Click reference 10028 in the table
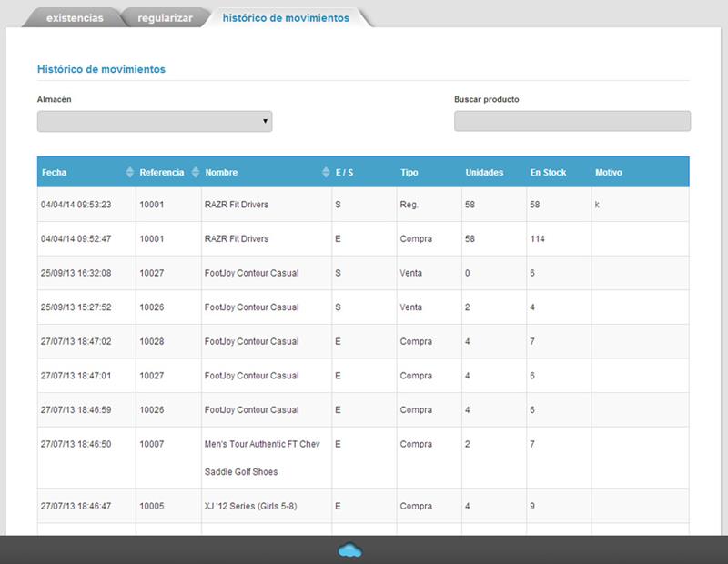Screen dimensions: 728x564 [x=151, y=341]
